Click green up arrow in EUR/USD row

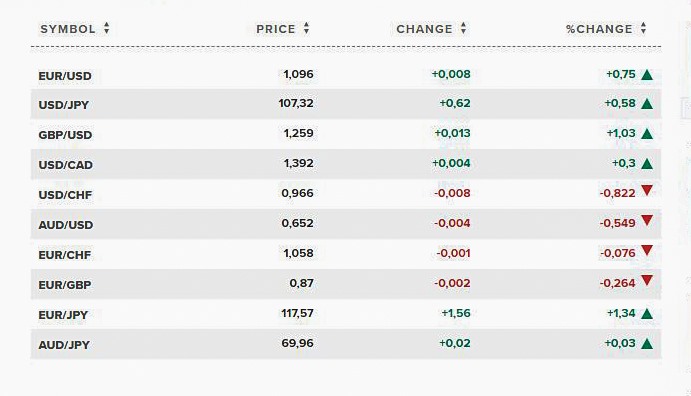[647, 74]
